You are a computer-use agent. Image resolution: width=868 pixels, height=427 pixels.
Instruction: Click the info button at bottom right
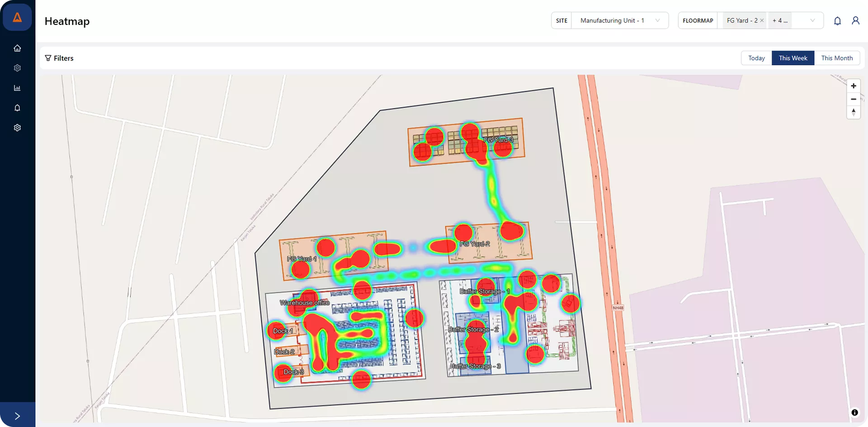coord(855,412)
